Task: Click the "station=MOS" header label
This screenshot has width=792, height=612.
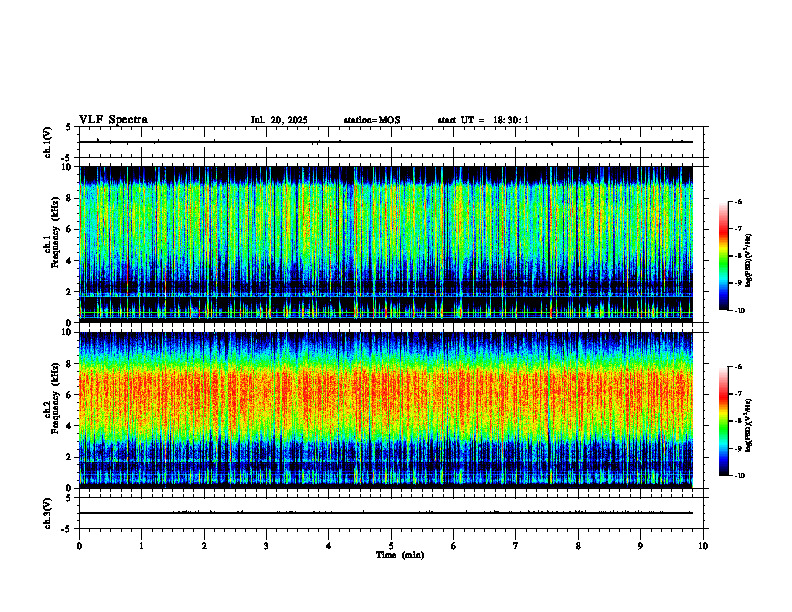Action: 372,120
